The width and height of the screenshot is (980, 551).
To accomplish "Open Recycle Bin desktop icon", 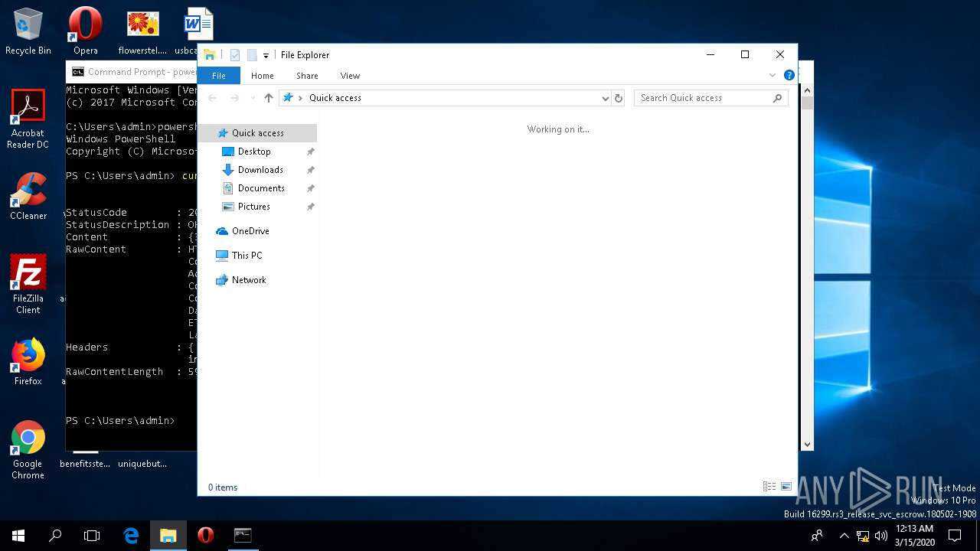I will point(28,32).
